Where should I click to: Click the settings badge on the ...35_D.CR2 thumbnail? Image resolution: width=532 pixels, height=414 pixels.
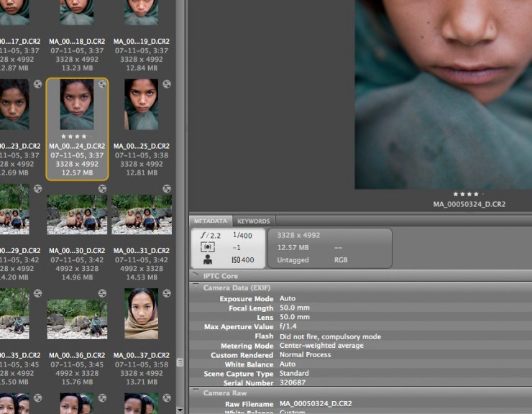pos(37,293)
